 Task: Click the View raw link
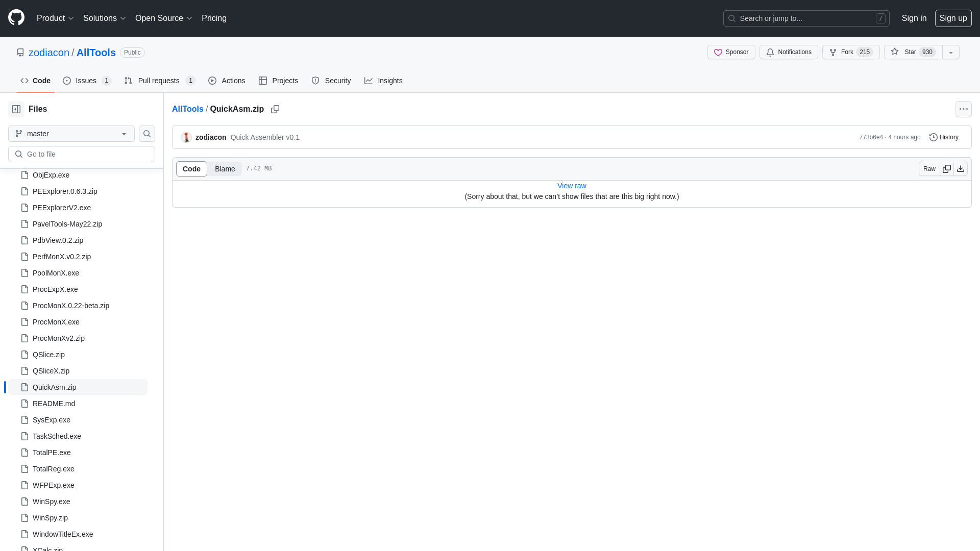[x=572, y=186]
